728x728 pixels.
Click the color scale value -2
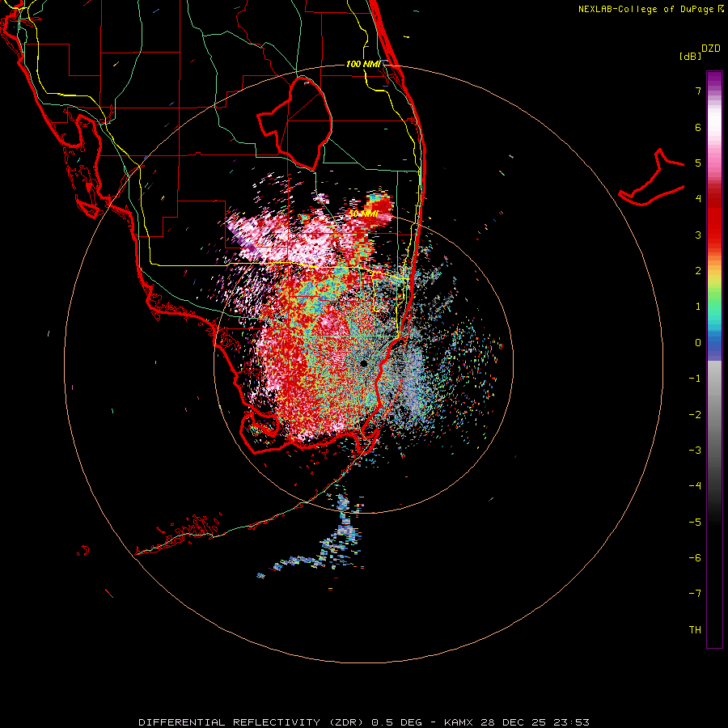pos(695,415)
